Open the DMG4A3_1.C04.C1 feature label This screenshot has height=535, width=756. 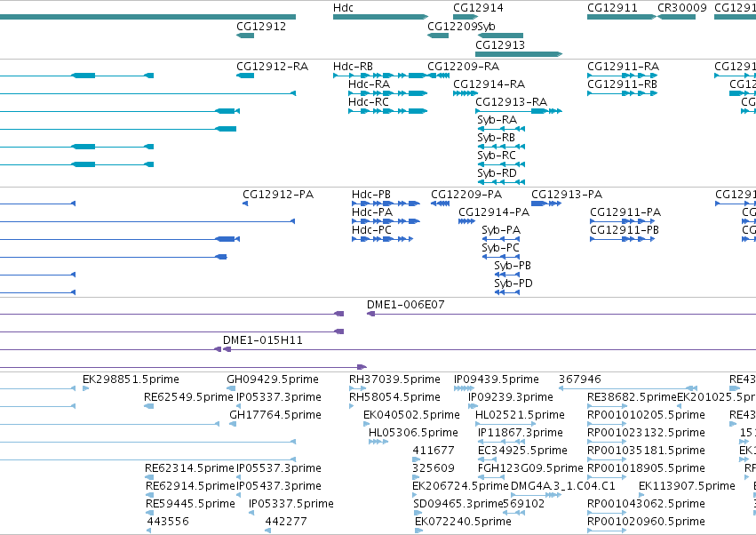pyautogui.click(x=562, y=487)
